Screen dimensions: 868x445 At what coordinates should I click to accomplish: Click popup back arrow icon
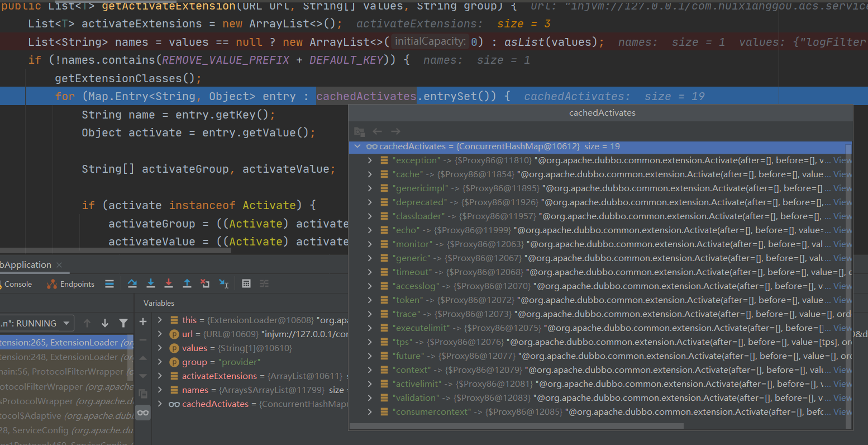[378, 131]
